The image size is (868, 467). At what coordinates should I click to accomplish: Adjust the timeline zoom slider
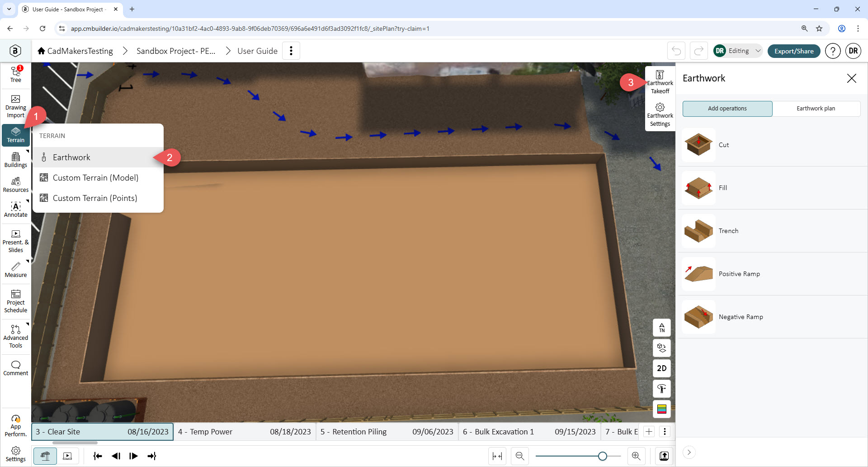coord(602,456)
